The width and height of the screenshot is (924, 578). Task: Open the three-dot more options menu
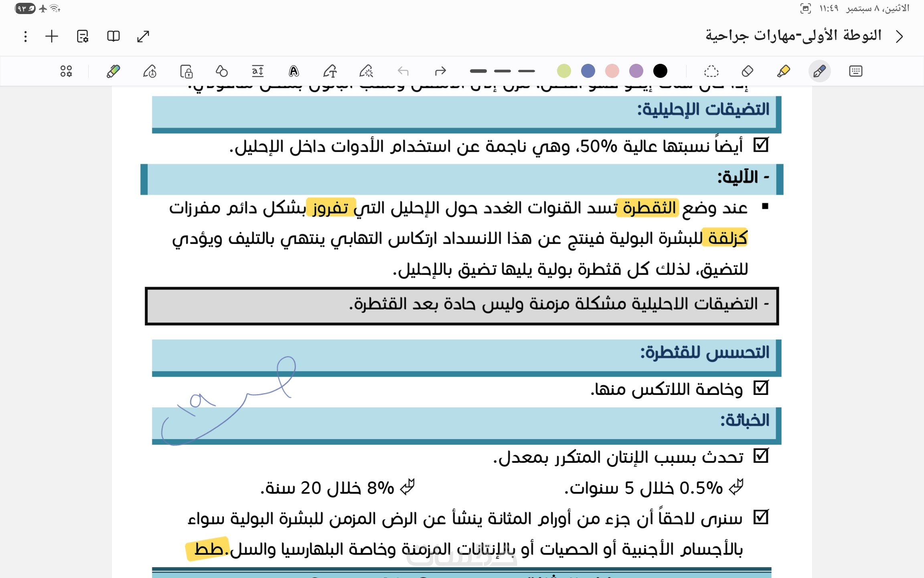(x=26, y=37)
